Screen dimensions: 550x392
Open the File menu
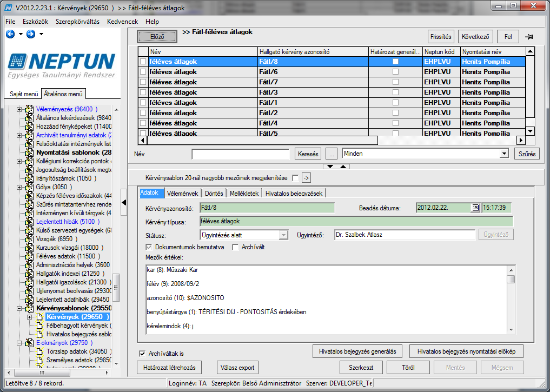[10, 22]
